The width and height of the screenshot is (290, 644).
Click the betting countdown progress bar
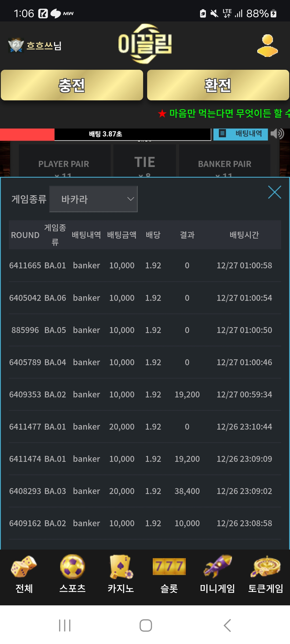coord(105,134)
